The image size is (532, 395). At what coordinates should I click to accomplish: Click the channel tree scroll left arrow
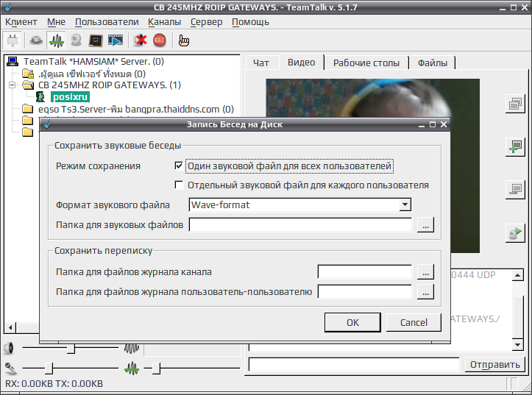[x=10, y=327]
